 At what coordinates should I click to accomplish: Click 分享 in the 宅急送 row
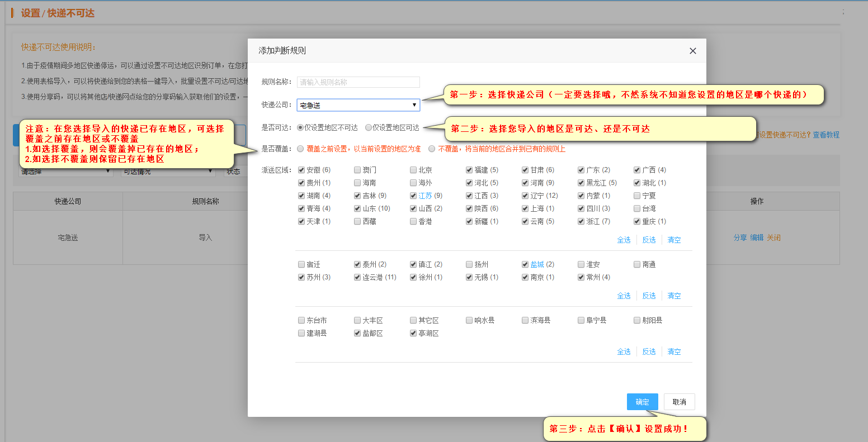point(740,237)
